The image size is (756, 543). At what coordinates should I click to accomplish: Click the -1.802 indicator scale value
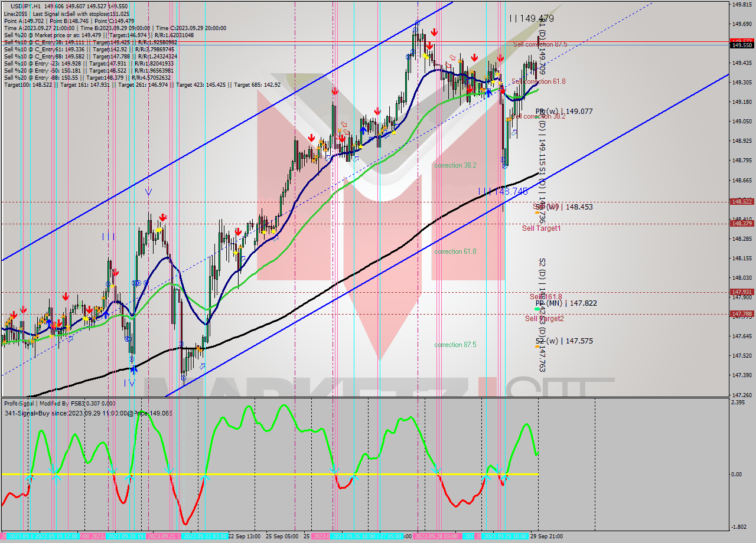point(739,527)
